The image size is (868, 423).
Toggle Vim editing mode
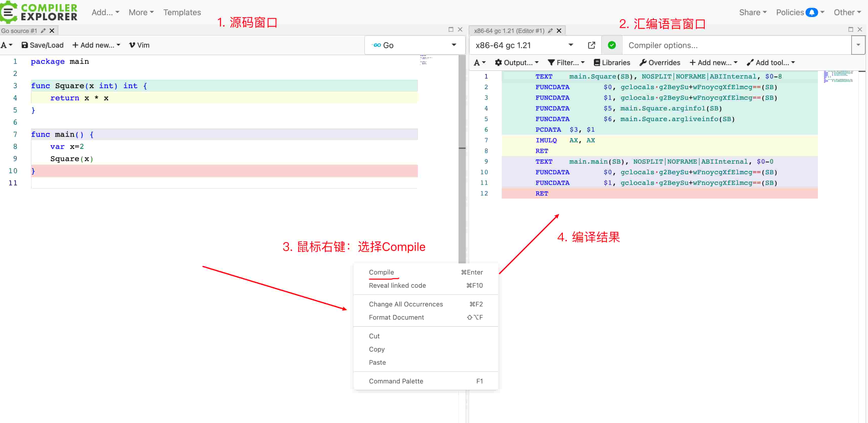click(139, 45)
